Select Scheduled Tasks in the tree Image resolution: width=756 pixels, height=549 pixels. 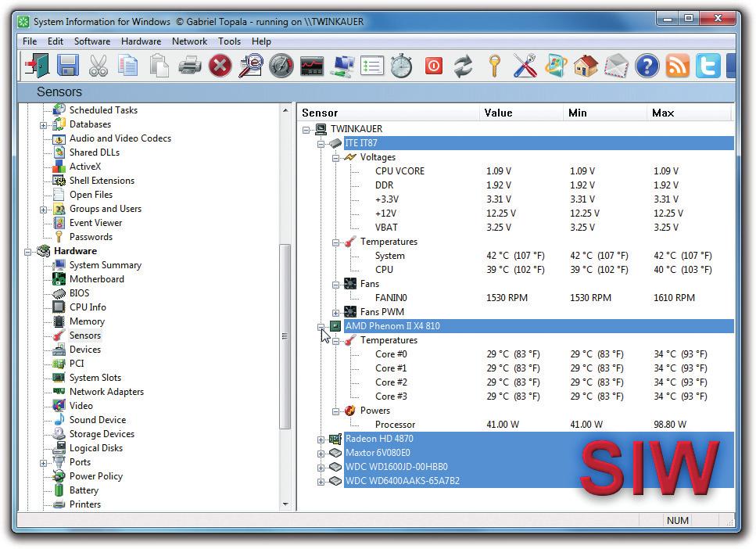(x=103, y=110)
